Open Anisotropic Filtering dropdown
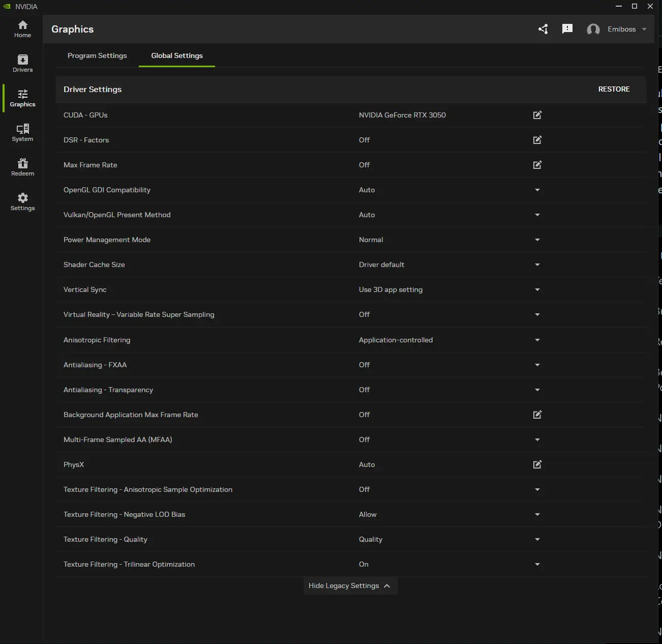Screen dimensions: 662x644 click(537, 340)
